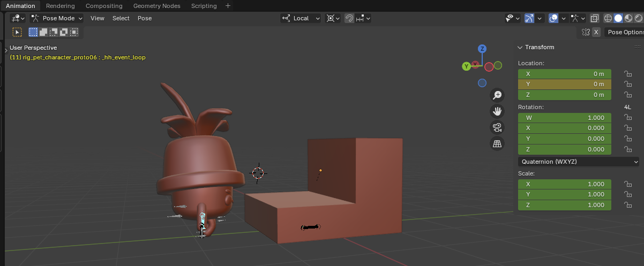This screenshot has width=644, height=266.
Task: Collapse the Transform panel
Action: [x=520, y=47]
